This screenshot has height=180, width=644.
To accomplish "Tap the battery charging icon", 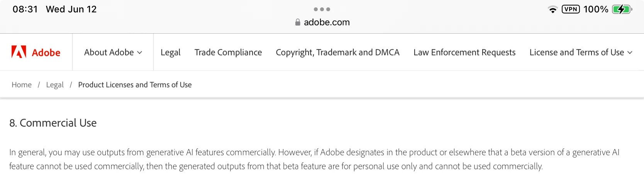I will [x=622, y=9].
